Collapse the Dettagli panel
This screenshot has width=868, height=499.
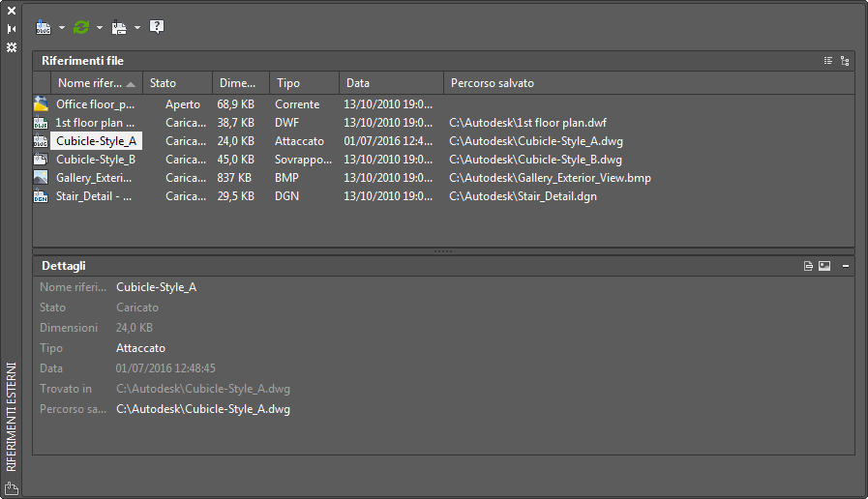tap(846, 265)
